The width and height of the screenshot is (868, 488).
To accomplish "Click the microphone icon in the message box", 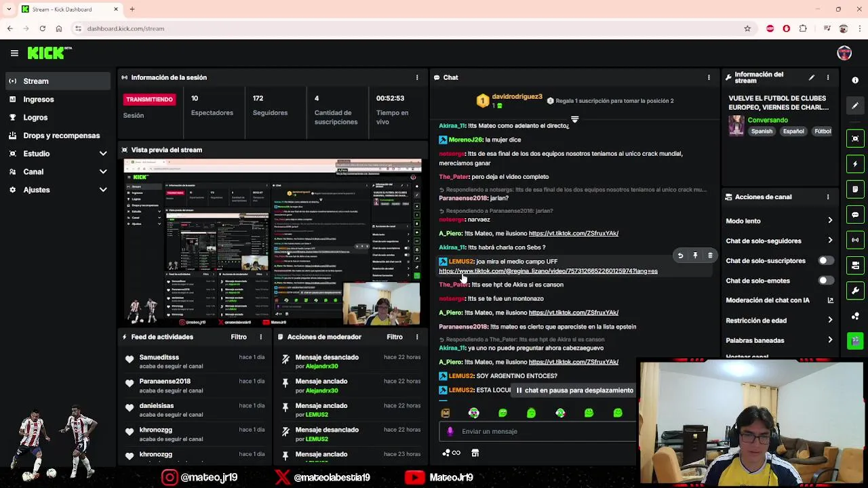I will [450, 431].
